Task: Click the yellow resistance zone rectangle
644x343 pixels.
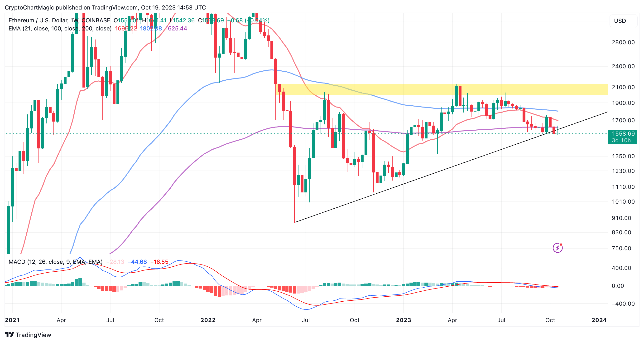Action: 442,89
